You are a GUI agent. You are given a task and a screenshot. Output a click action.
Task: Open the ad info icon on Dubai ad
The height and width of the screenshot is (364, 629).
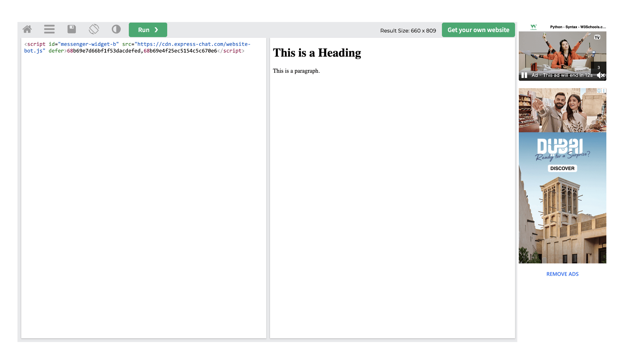point(599,91)
